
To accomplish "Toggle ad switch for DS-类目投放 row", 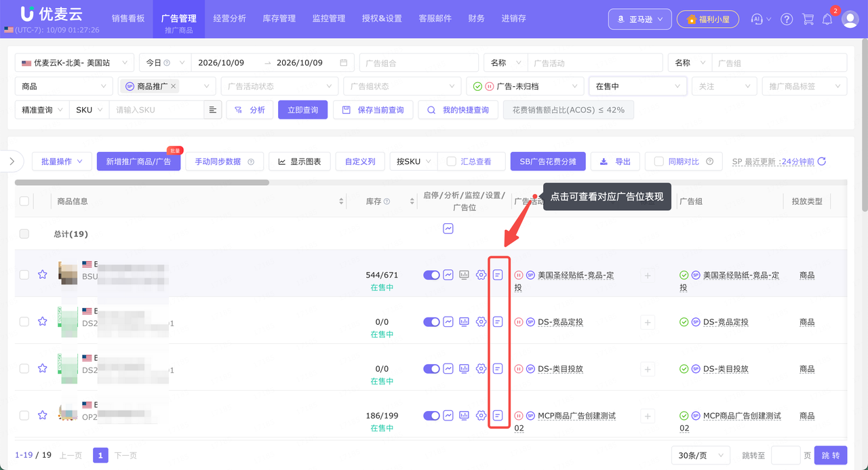I will pos(431,368).
